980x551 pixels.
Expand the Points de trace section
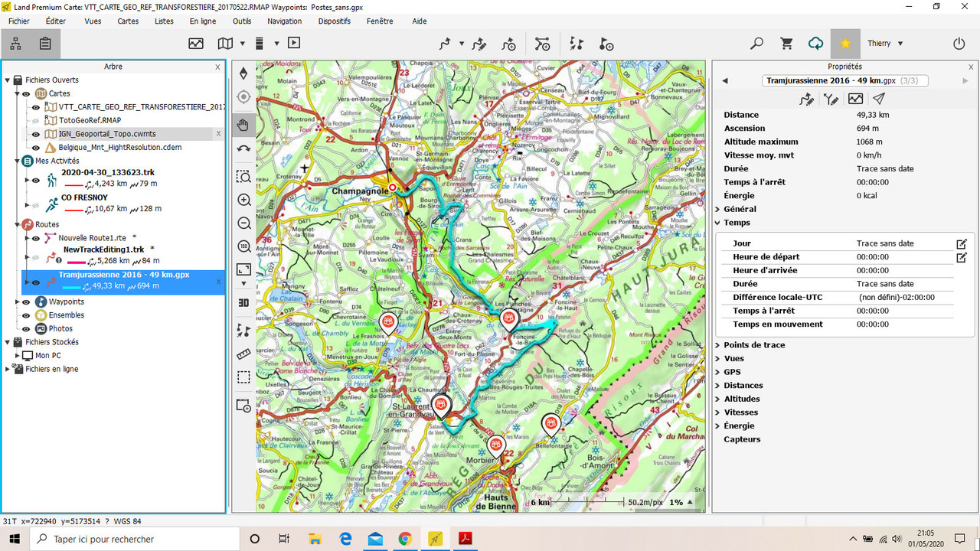(x=717, y=345)
